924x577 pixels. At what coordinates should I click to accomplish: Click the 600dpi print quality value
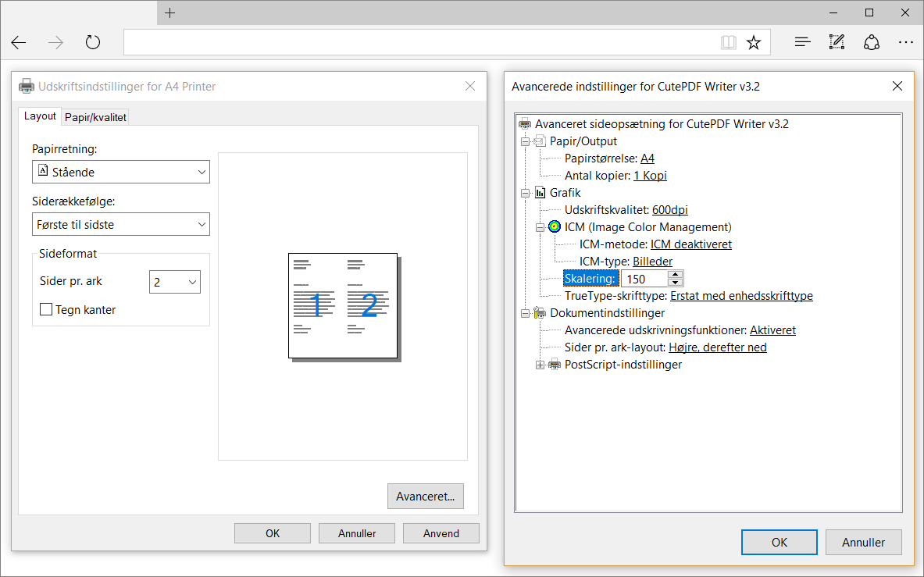(670, 209)
